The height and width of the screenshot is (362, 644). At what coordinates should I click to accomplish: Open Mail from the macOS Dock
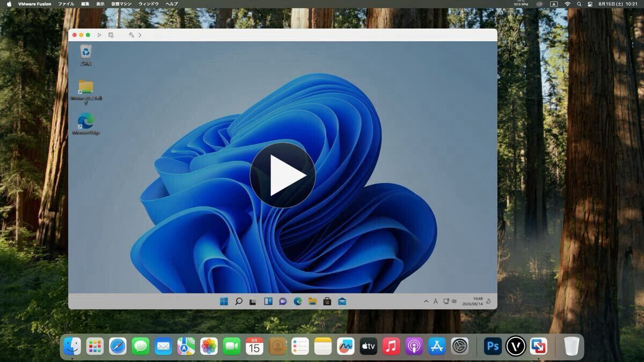(163, 346)
